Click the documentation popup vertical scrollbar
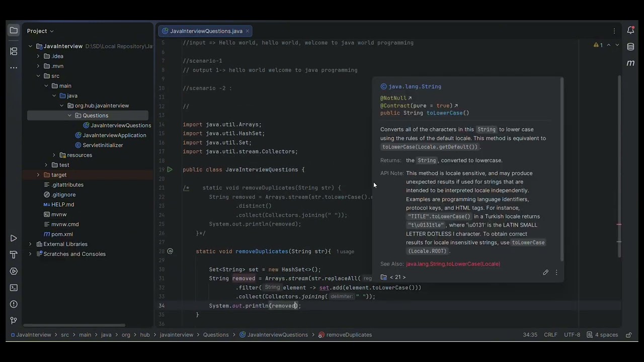The width and height of the screenshot is (644, 362). tap(562, 170)
